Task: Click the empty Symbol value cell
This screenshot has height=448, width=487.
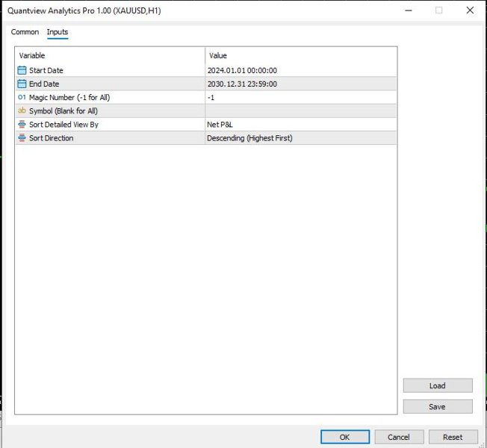Action: tap(301, 111)
